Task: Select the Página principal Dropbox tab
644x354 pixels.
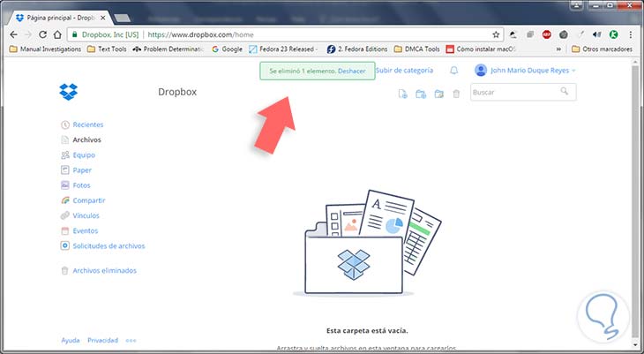Action: (x=60, y=18)
